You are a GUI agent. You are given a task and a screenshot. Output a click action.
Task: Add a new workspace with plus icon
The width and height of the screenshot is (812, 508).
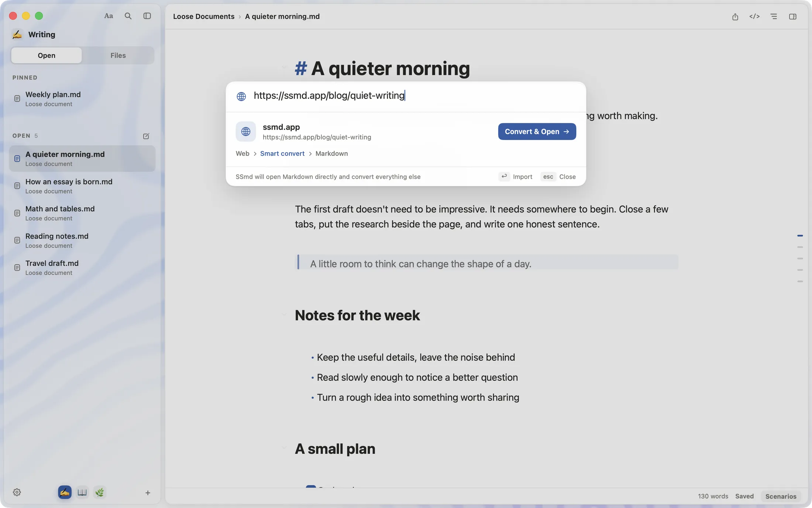pos(148,492)
